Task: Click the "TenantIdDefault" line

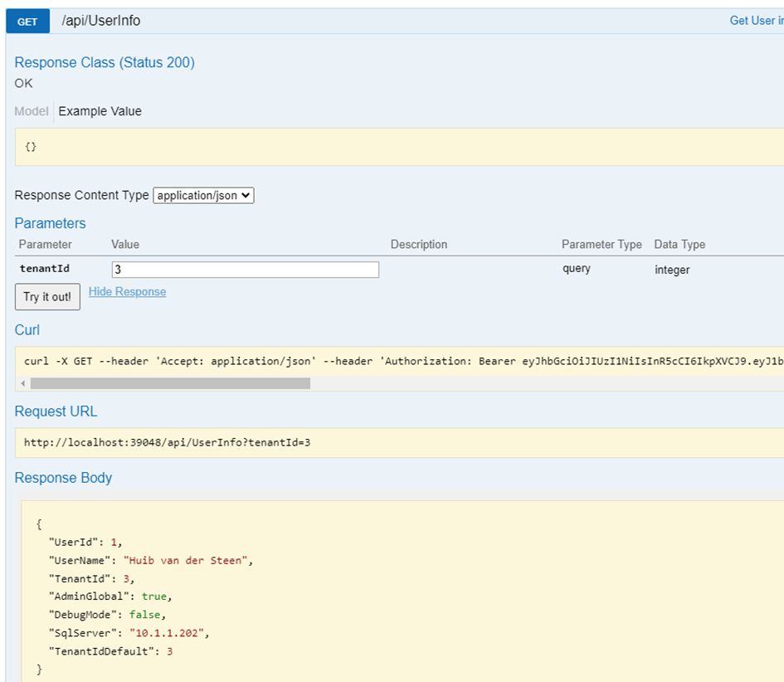Action: coord(110,651)
